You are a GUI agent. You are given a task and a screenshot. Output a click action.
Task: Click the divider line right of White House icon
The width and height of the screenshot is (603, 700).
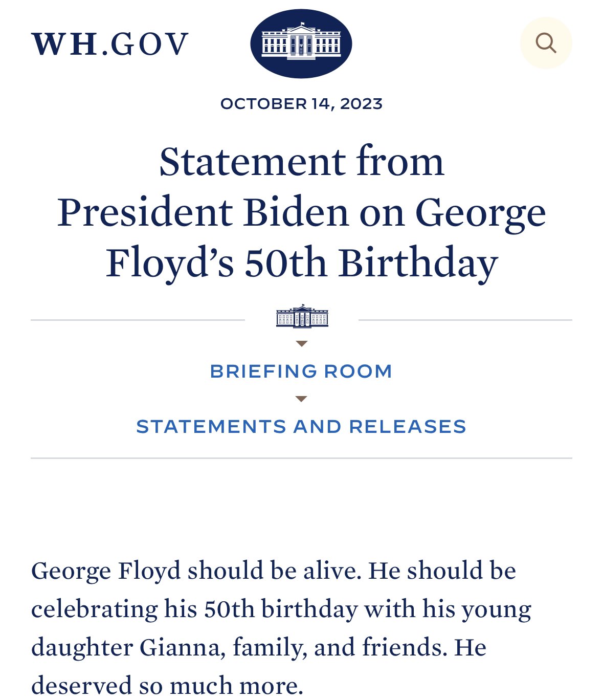tap(465, 320)
